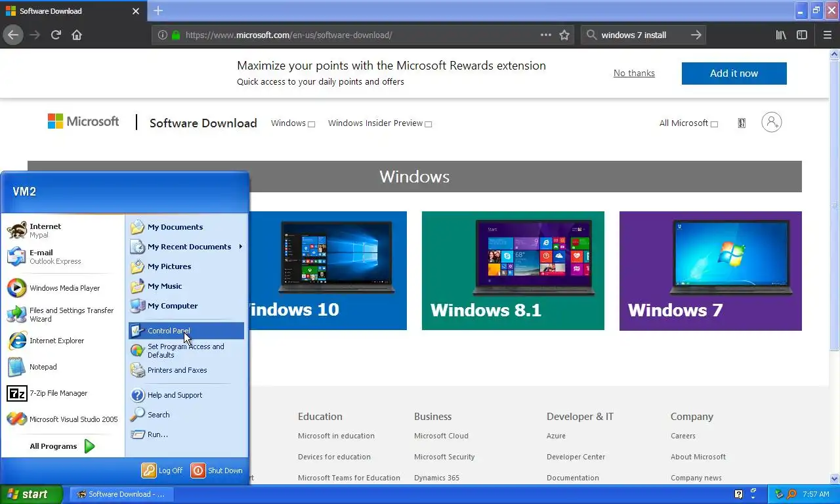This screenshot has width=840, height=504.
Task: Open Files and Settings Transfer Wizard
Action: tap(64, 314)
